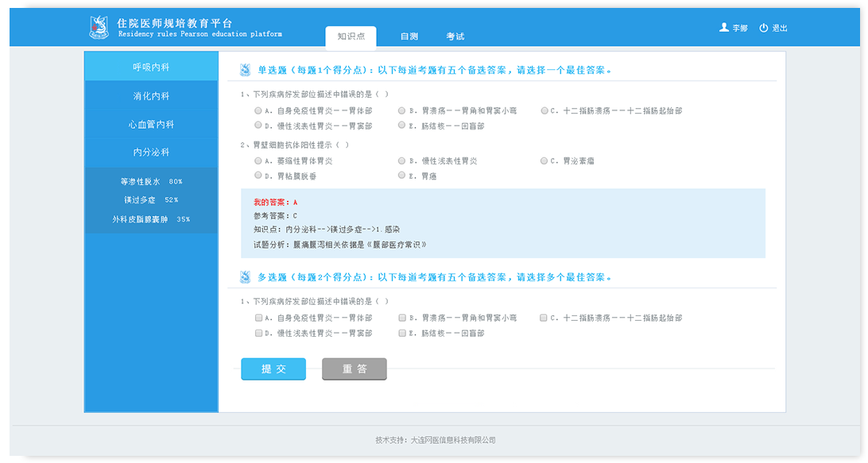The height and width of the screenshot is (463, 868).
Task: Open the 外科皮脂腺囊肿 35% sub-item
Action: pyautogui.click(x=151, y=219)
